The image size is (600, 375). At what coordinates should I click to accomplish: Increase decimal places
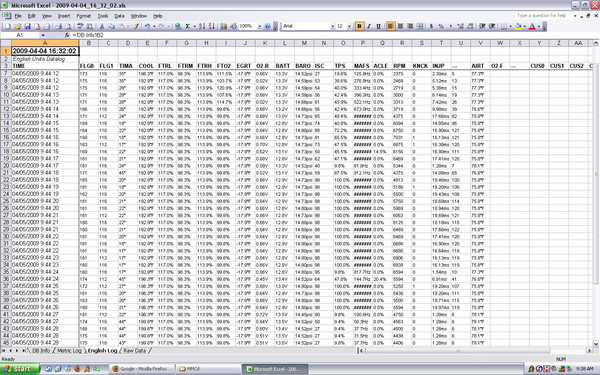point(460,26)
